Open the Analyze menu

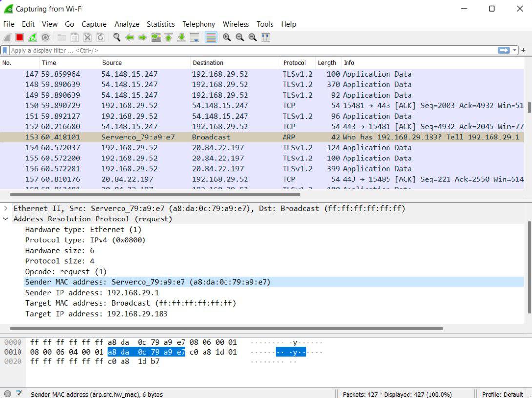(x=126, y=24)
